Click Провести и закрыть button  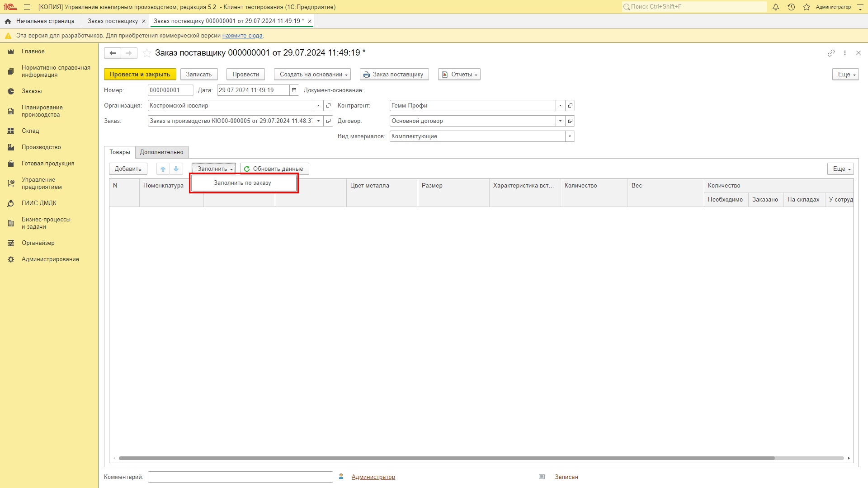140,75
